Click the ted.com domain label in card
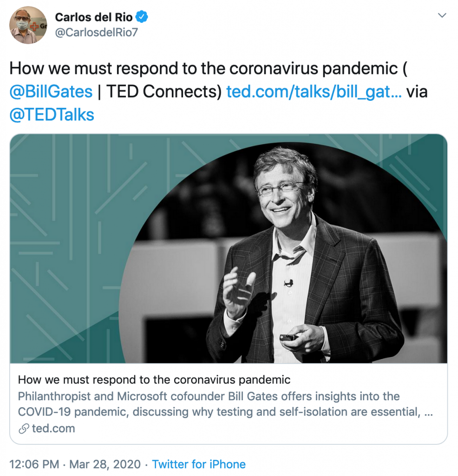 (x=53, y=429)
